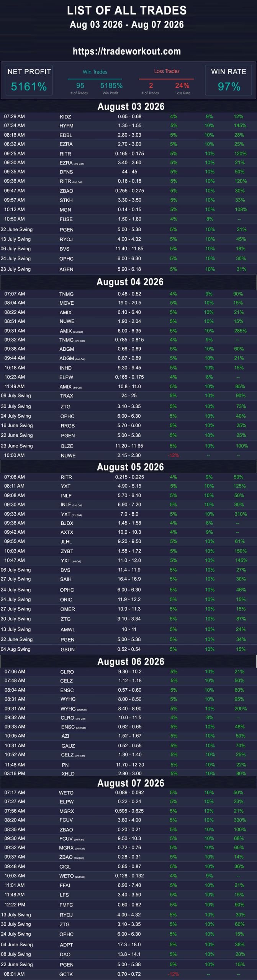Select the 310% result for YXT

tap(241, 514)
